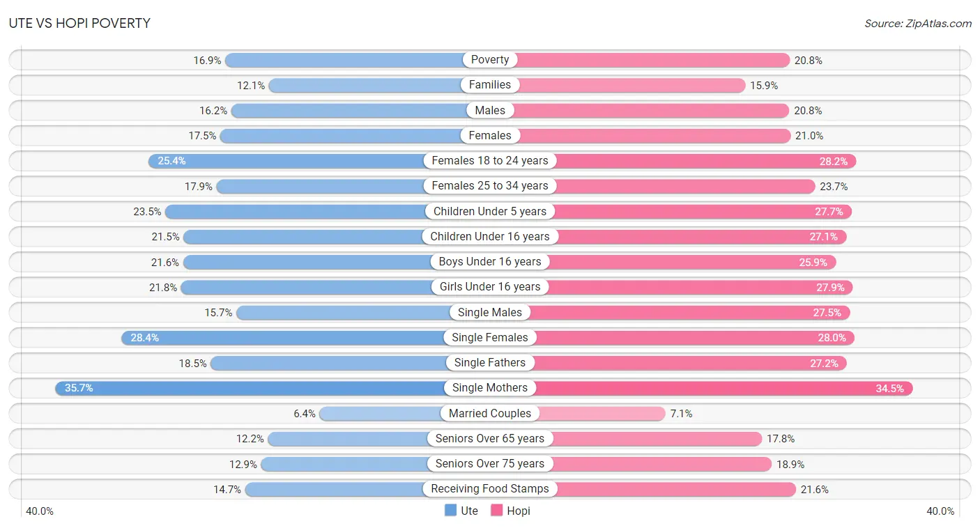This screenshot has width=980, height=528.
Task: Select the Poverty category label
Action: tap(490, 60)
